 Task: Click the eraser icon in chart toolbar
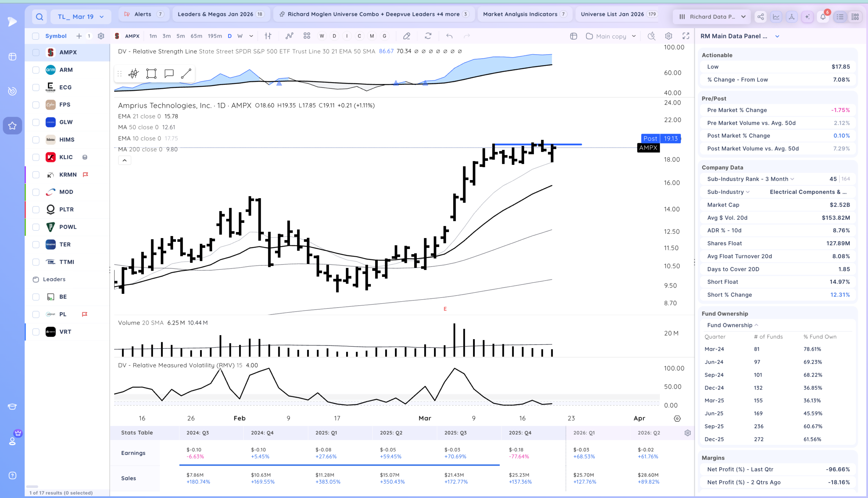[x=407, y=36]
